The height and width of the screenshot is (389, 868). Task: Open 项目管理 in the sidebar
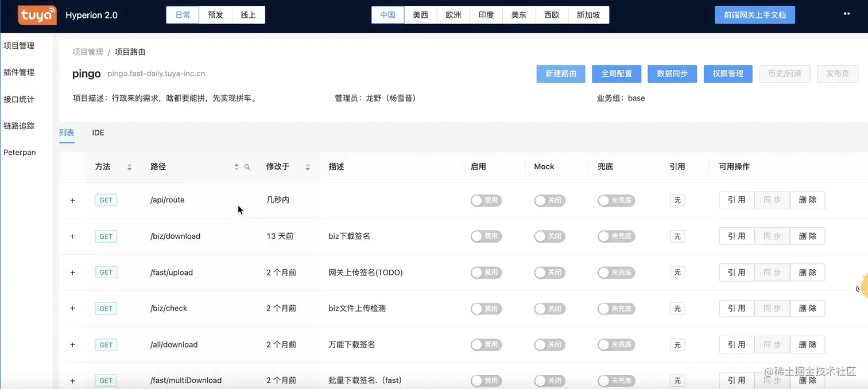pyautogui.click(x=19, y=46)
